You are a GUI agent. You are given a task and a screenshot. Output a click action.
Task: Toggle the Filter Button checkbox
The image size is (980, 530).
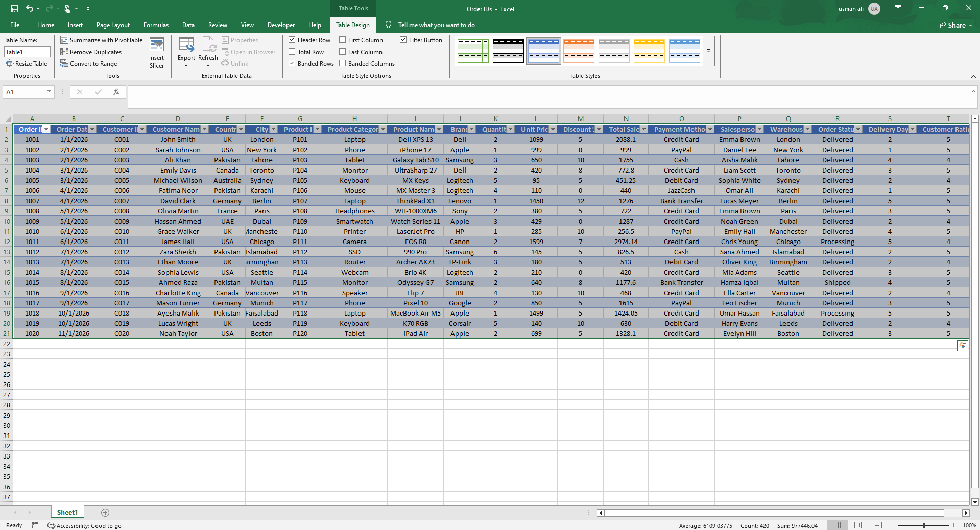(x=403, y=40)
